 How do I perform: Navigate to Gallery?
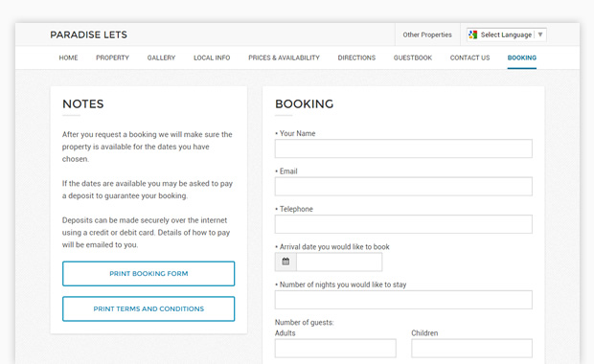(161, 57)
